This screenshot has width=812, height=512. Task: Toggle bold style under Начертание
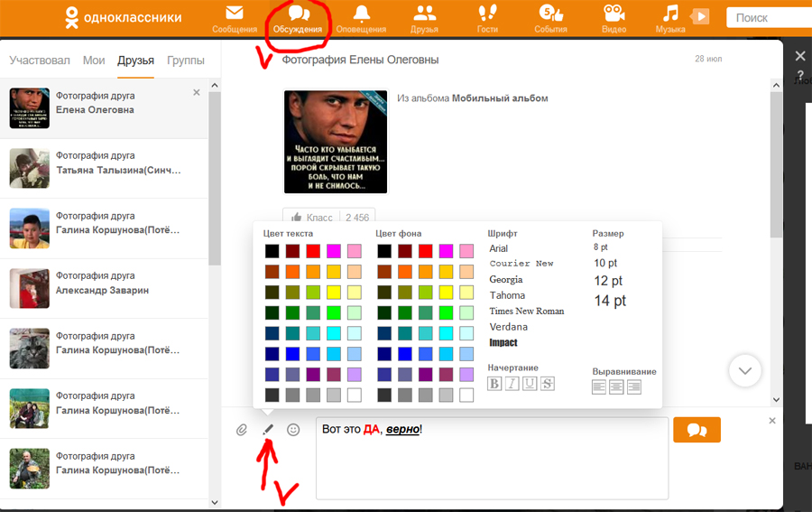tap(494, 384)
